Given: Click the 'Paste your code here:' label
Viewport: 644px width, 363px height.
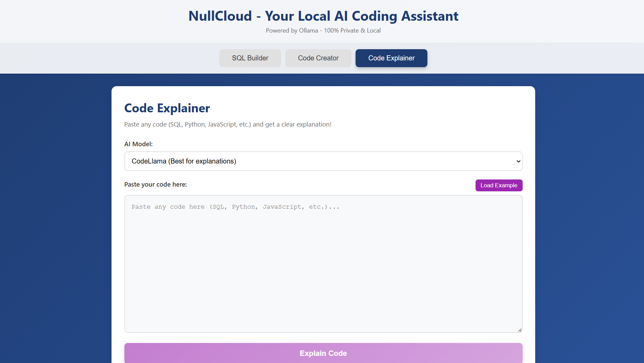Looking at the screenshot, I should [x=156, y=184].
